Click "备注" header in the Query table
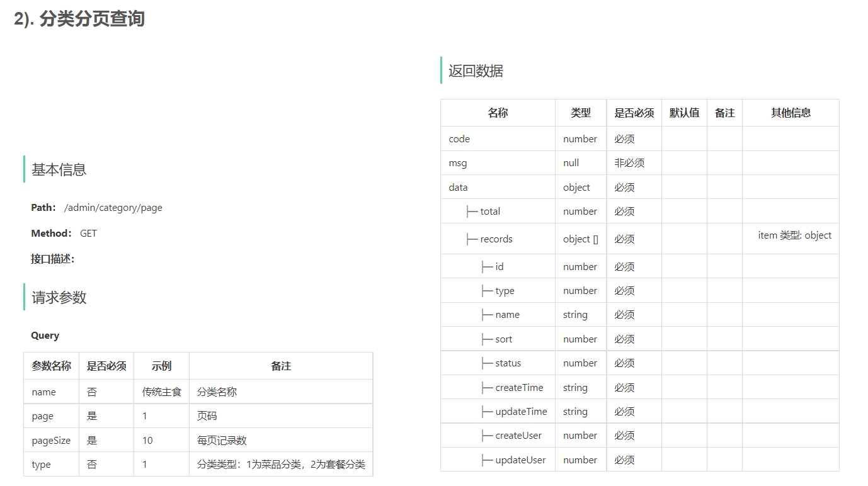The image size is (868, 486). (281, 366)
